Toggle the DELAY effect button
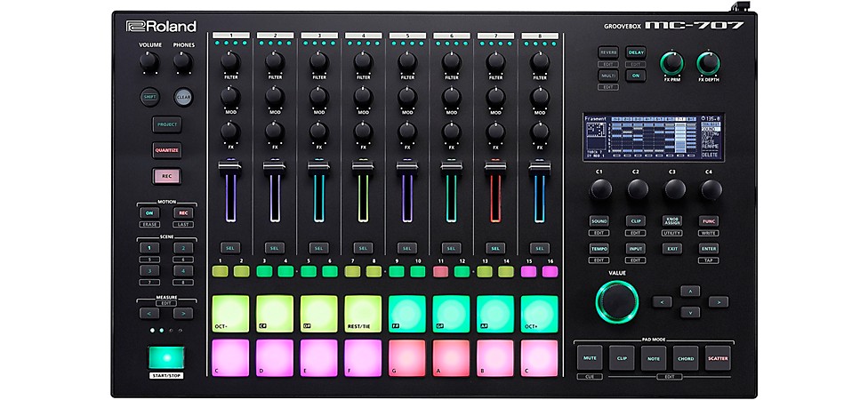Image resolution: width=868 pixels, height=400 pixels. pos(636,52)
